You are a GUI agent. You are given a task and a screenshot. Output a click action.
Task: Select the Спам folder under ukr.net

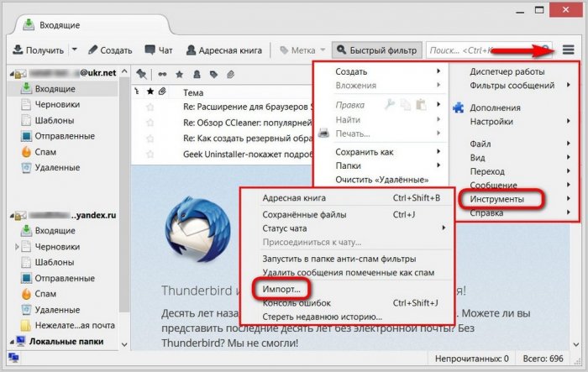click(45, 152)
